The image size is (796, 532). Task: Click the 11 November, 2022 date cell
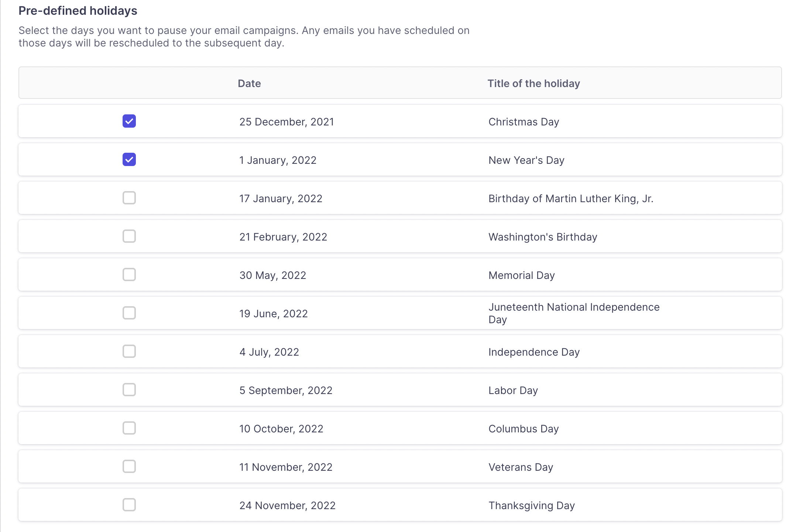tap(286, 467)
